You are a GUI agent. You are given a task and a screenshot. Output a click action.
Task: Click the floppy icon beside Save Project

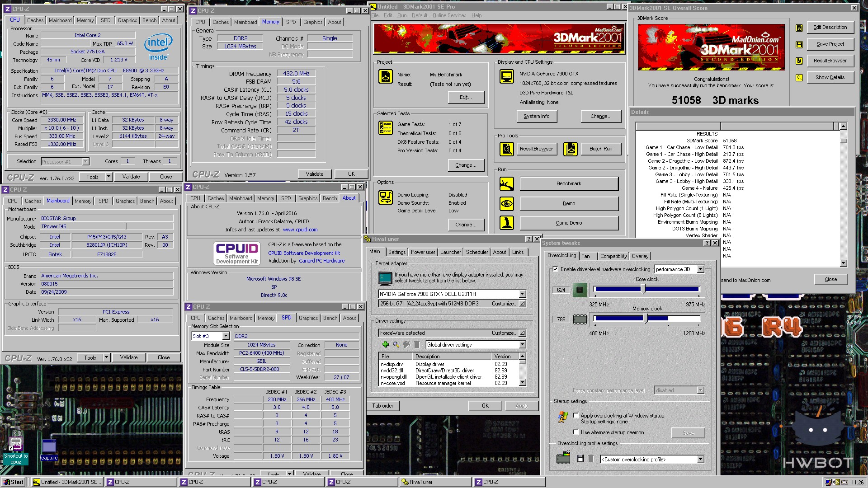pos(799,44)
